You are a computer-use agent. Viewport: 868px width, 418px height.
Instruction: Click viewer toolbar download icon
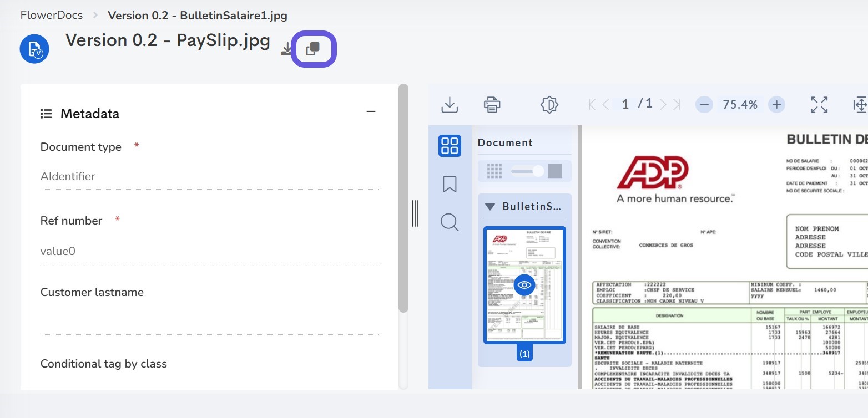(450, 104)
